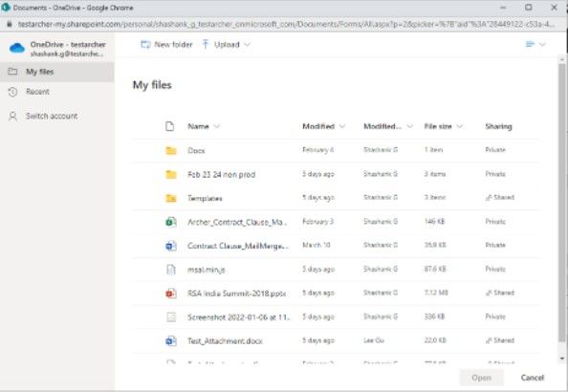Click the Upload button label
The height and width of the screenshot is (392, 568).
[227, 45]
